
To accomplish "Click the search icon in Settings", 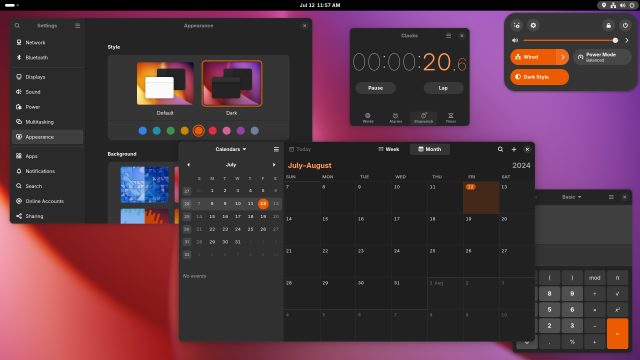I will click(17, 25).
